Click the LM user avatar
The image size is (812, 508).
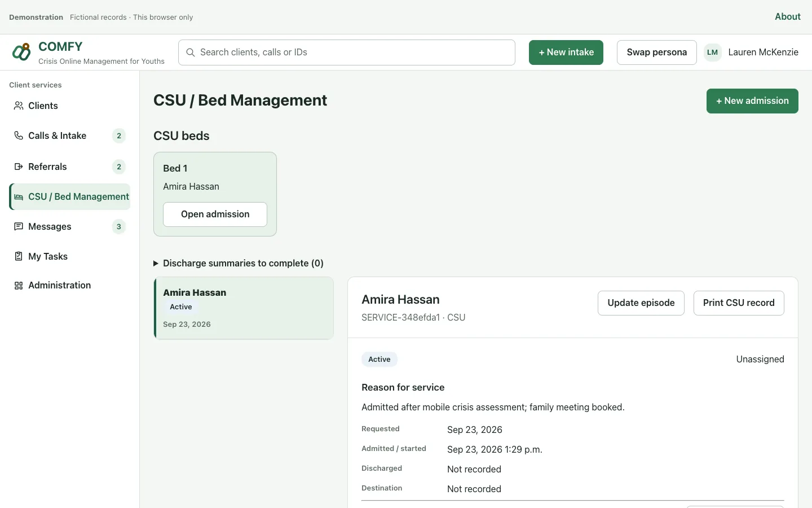713,52
